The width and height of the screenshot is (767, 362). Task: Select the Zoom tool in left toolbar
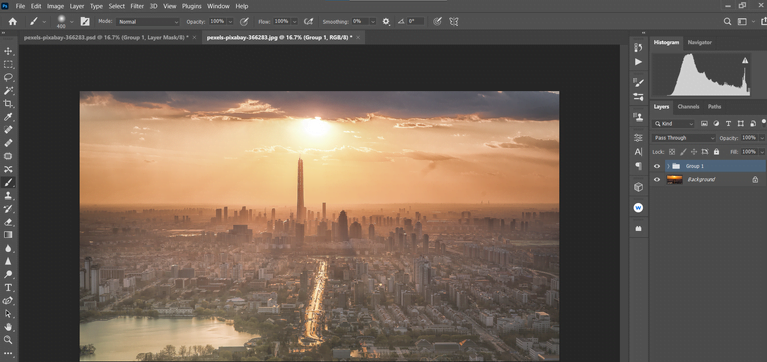[8, 339]
